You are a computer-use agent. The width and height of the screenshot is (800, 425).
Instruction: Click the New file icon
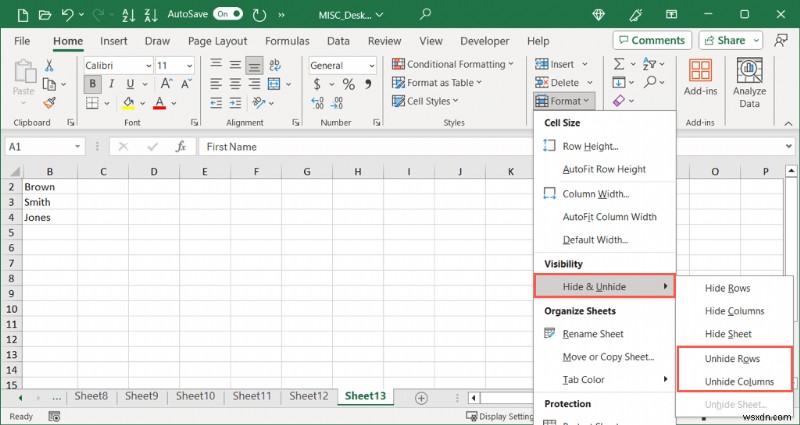pyautogui.click(x=22, y=15)
